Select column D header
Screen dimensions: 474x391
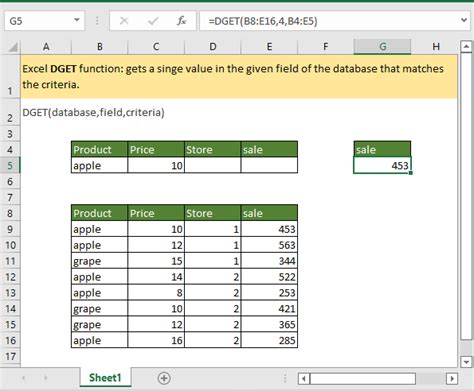click(x=212, y=47)
